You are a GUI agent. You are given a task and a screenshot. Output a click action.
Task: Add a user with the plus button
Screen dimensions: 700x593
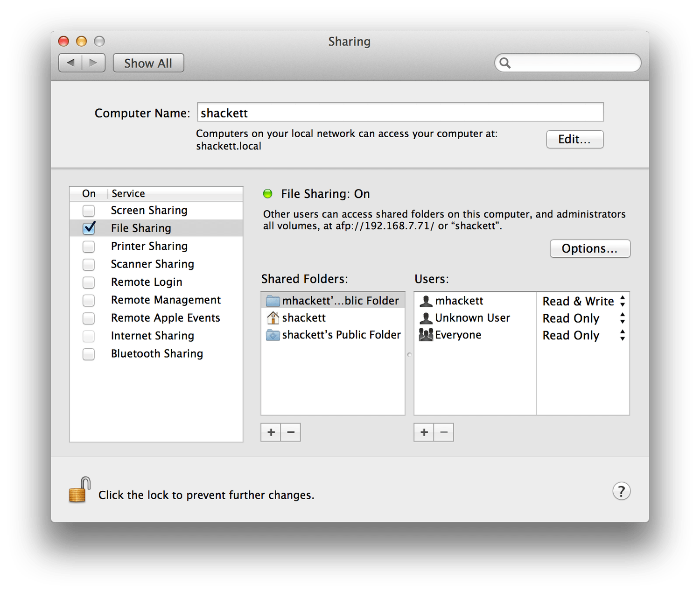(424, 432)
